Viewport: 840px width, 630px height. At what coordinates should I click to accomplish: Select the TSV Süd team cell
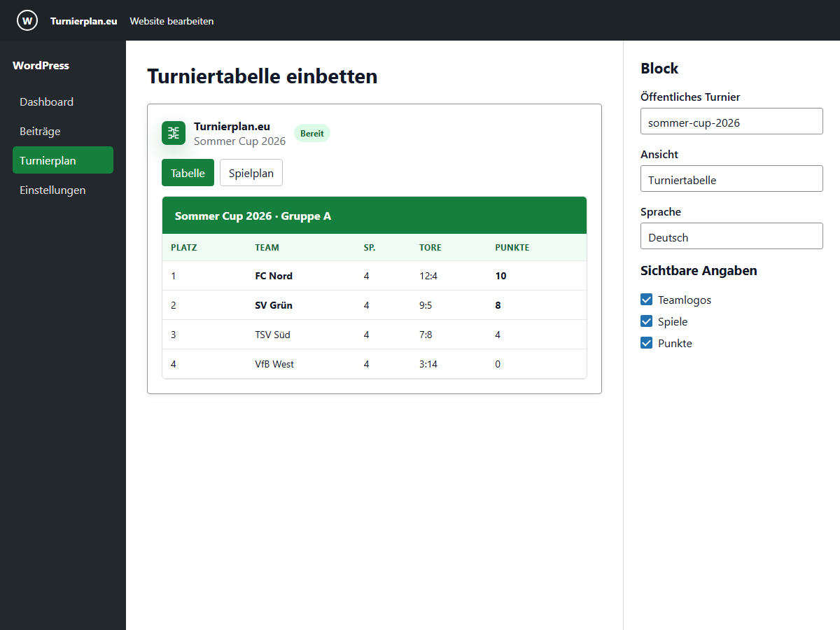click(272, 335)
